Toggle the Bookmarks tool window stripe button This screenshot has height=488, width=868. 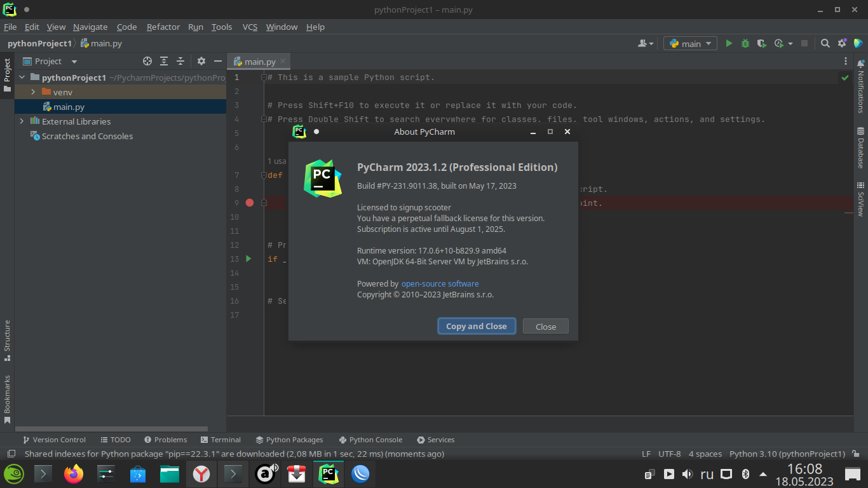tap(7, 399)
